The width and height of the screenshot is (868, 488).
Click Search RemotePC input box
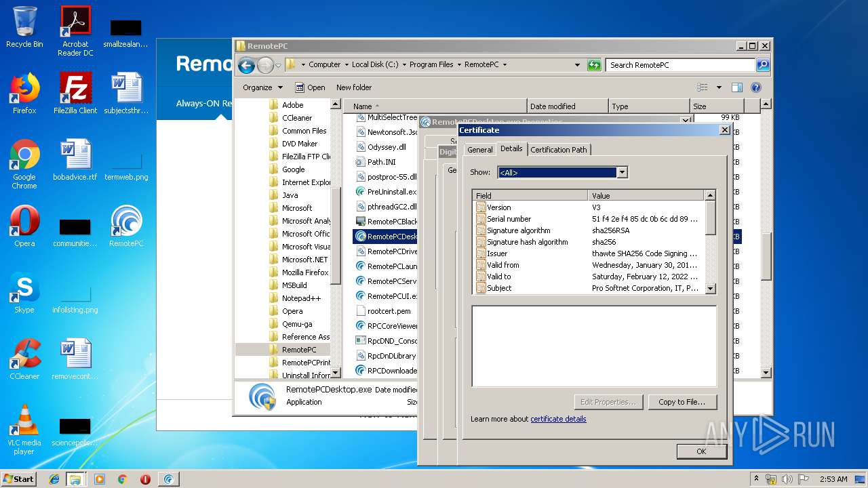click(679, 65)
